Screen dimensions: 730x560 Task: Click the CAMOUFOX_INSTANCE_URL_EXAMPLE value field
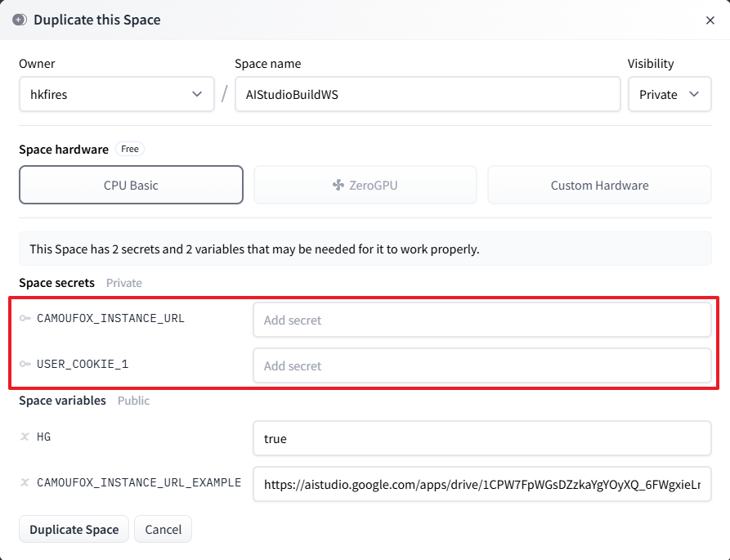click(x=481, y=484)
